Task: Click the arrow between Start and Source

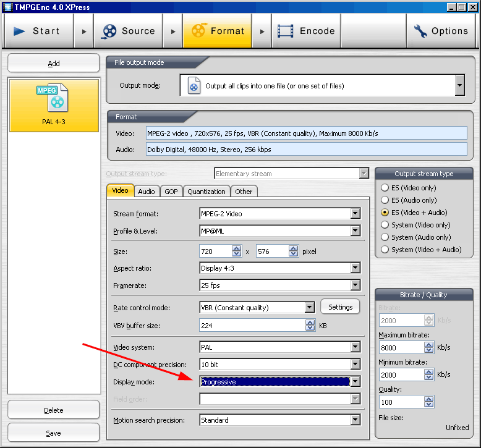Action: 84,32
